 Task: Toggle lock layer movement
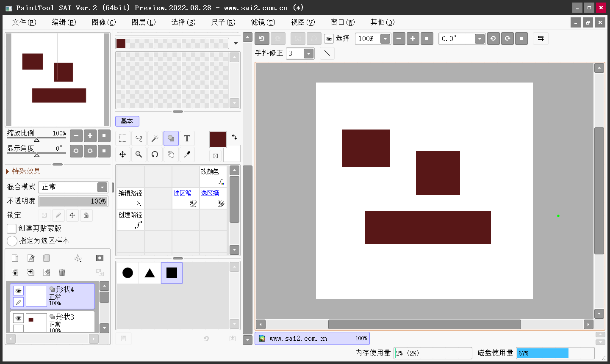coord(72,215)
